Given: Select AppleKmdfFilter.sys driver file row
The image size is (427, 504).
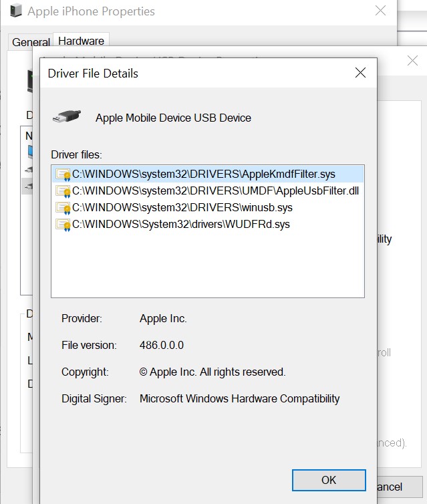Looking at the screenshot, I should point(208,174).
